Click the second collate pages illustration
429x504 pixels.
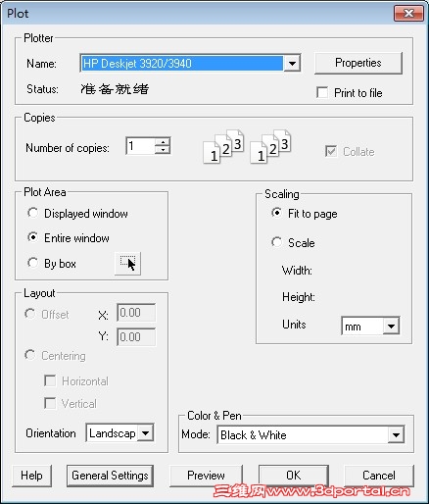(270, 146)
